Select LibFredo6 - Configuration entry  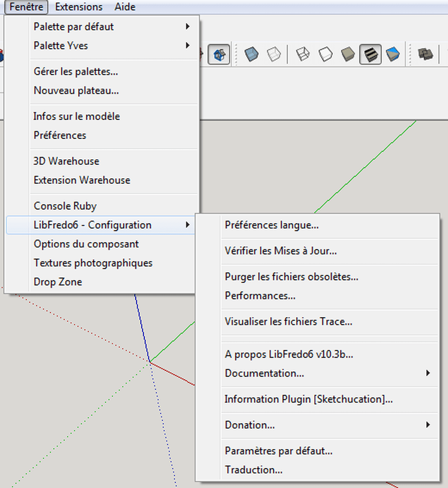pos(101,225)
